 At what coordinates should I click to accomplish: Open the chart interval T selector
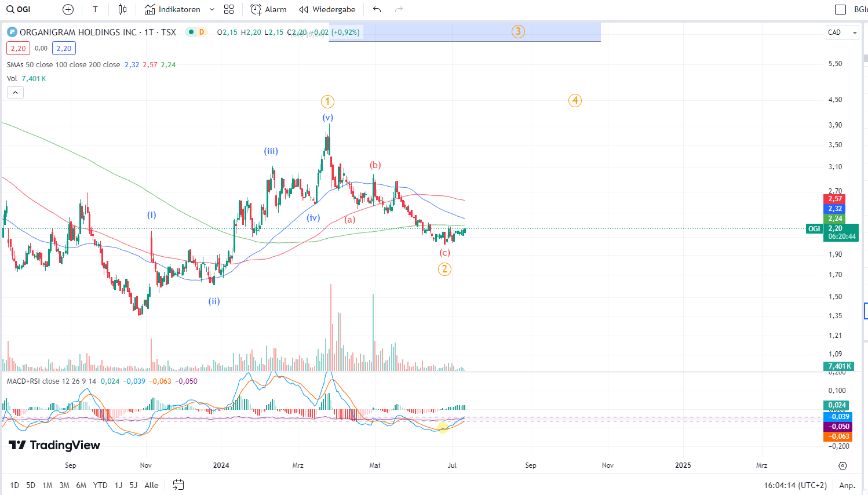[x=95, y=9]
